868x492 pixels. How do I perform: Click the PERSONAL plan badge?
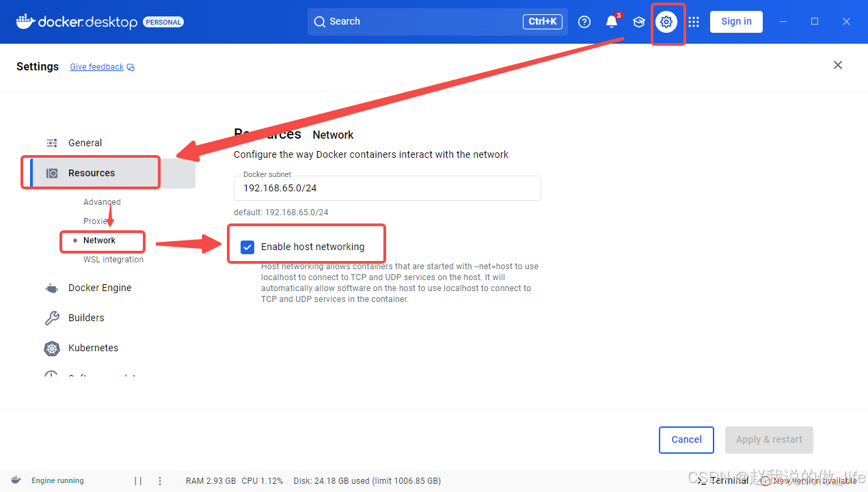(x=163, y=22)
